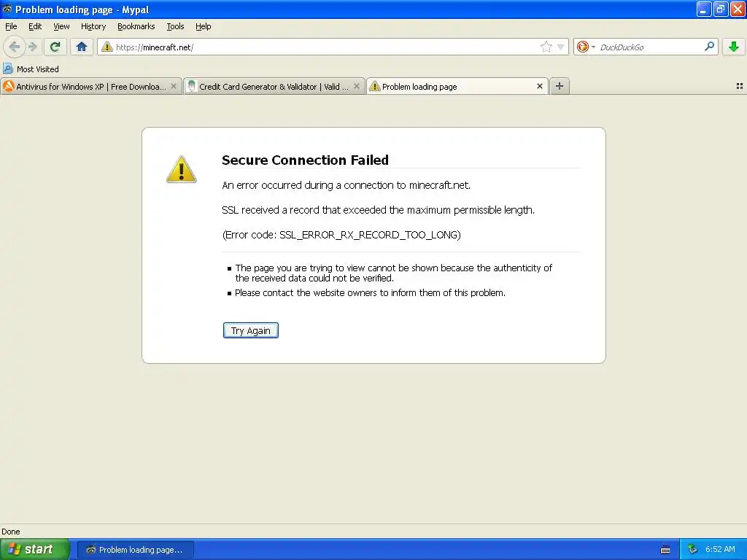Close the Problem loading page tab

540,86
